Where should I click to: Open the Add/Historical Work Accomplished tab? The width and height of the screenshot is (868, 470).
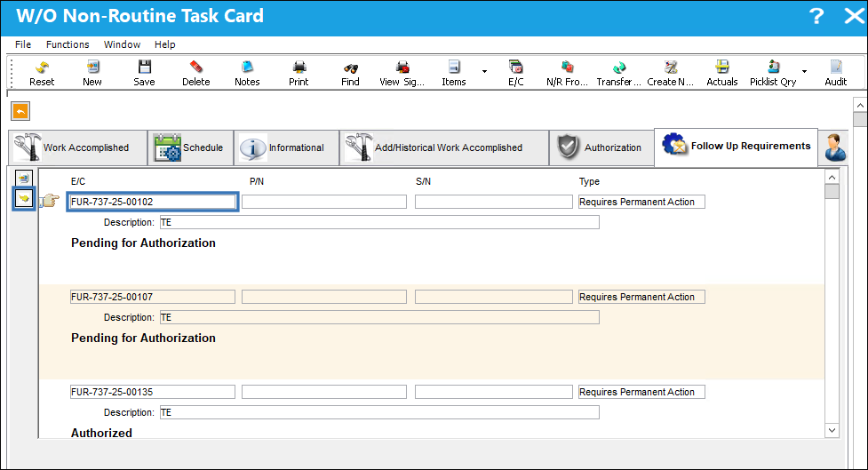444,147
